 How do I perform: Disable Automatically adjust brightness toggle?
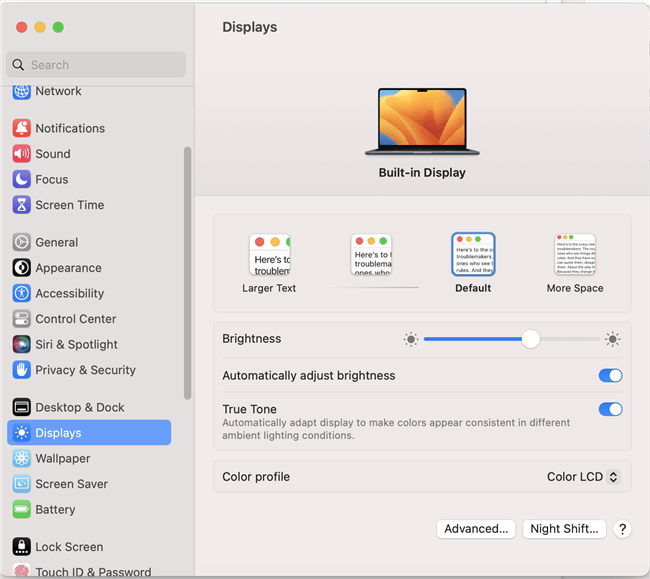610,376
